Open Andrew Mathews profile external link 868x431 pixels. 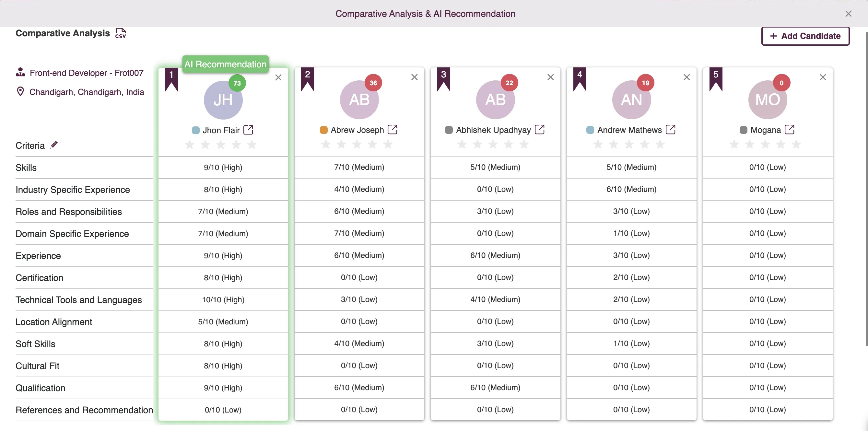click(x=670, y=130)
